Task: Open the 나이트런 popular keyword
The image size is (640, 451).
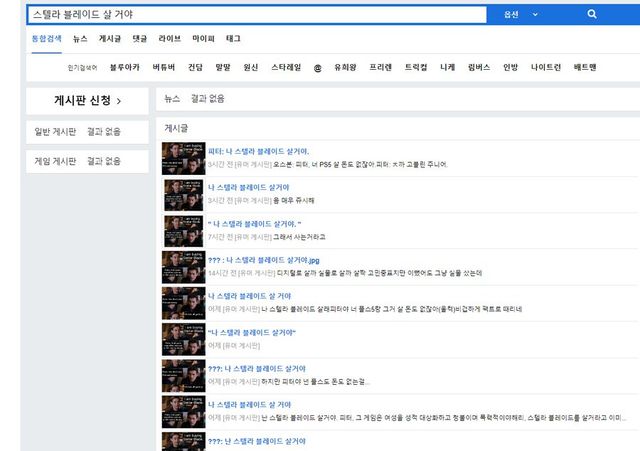Action: point(547,67)
